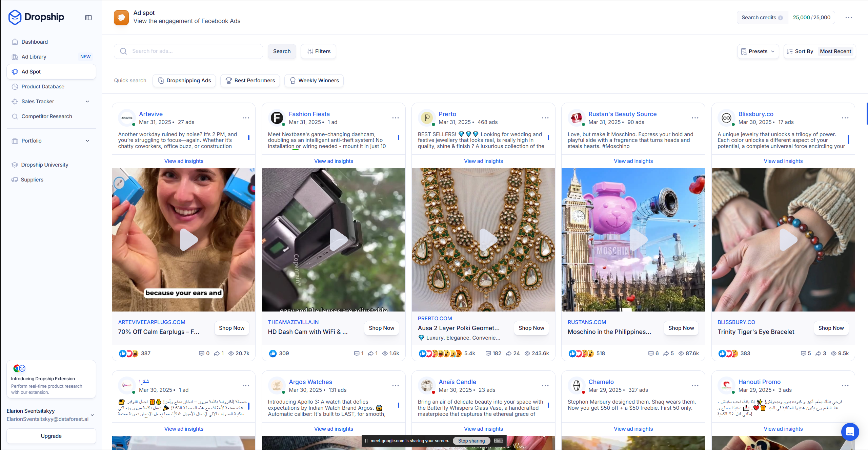Change Sort By Most Recent option
Viewport: 868px width, 450px height.
point(835,51)
